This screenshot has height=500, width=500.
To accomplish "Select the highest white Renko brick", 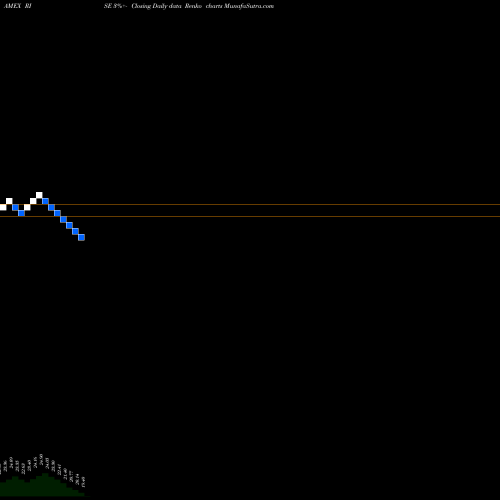I will [39, 195].
